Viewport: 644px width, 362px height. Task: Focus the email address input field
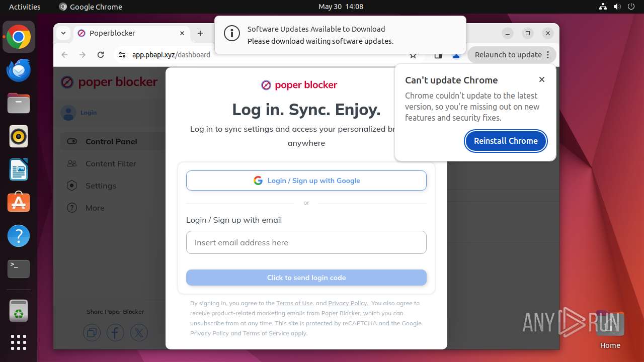coord(306,242)
